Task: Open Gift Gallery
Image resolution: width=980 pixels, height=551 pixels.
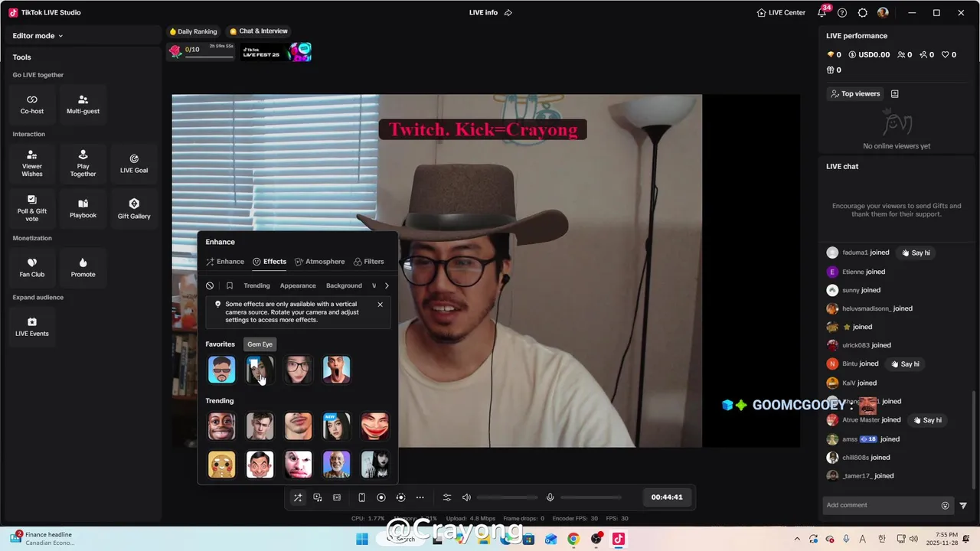Action: coord(134,208)
